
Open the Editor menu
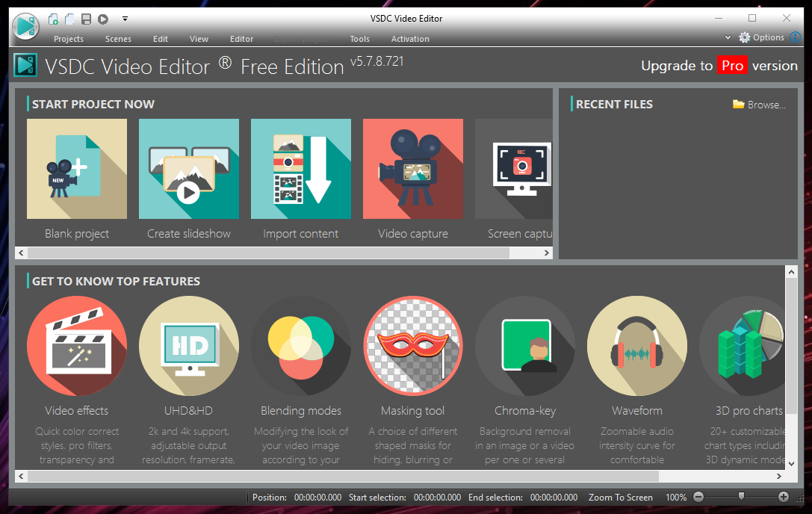click(x=241, y=39)
